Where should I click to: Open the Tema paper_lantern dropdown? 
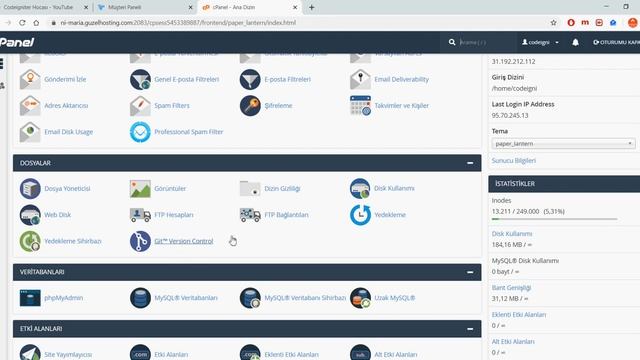(563, 144)
